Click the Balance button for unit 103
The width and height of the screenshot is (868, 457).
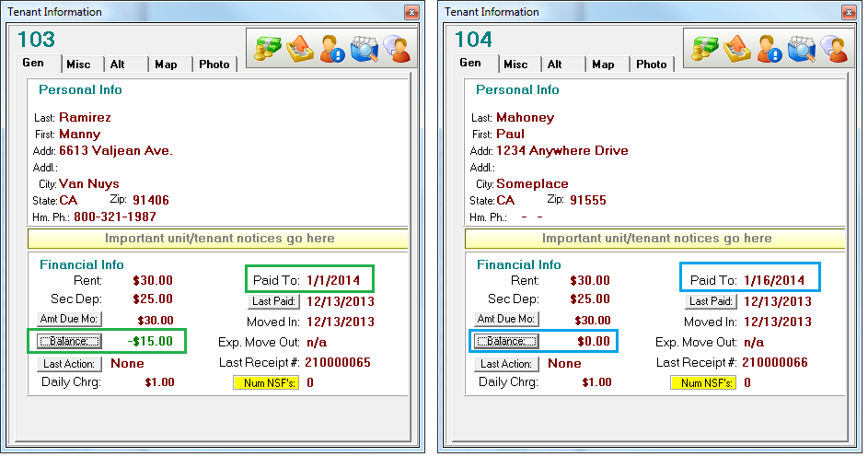[x=69, y=341]
